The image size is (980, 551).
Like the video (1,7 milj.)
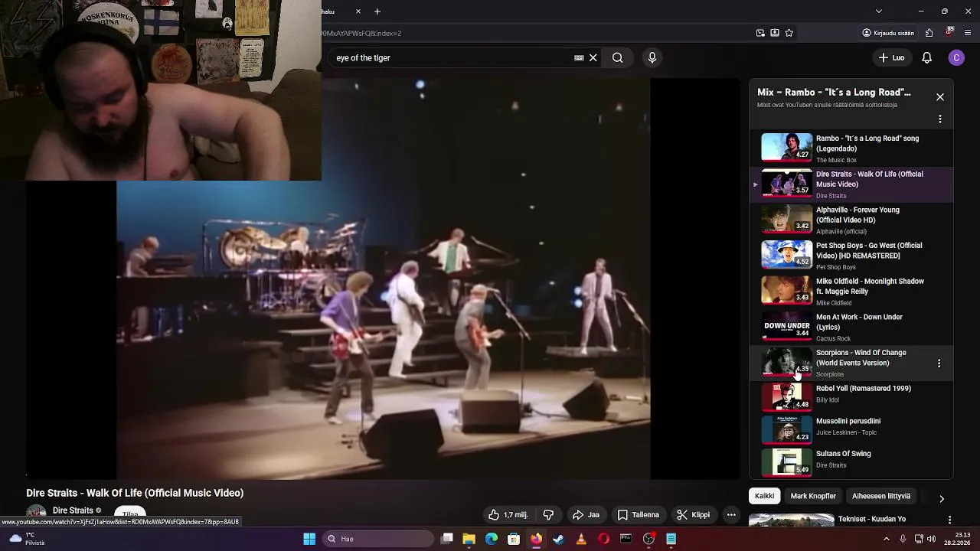(508, 515)
